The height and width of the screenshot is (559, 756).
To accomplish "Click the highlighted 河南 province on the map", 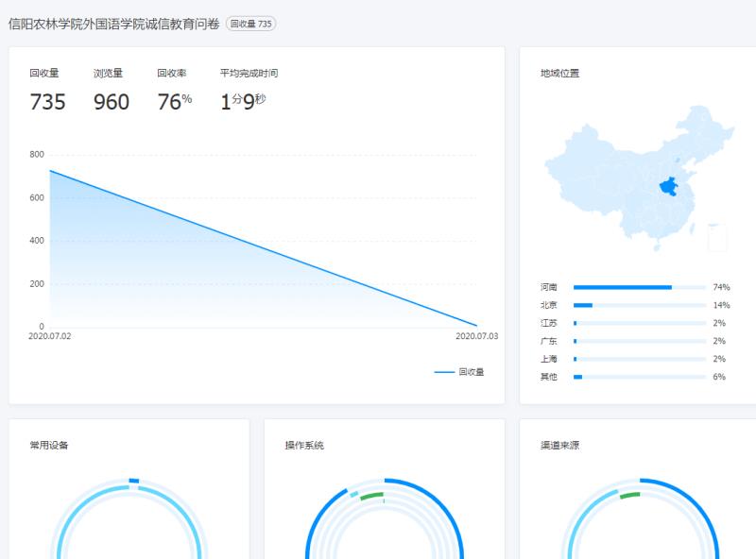I will tap(670, 186).
